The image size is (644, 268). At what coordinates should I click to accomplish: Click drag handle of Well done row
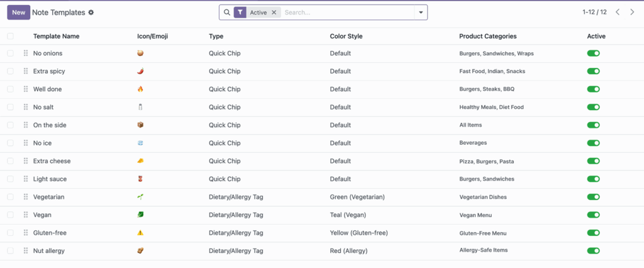25,89
